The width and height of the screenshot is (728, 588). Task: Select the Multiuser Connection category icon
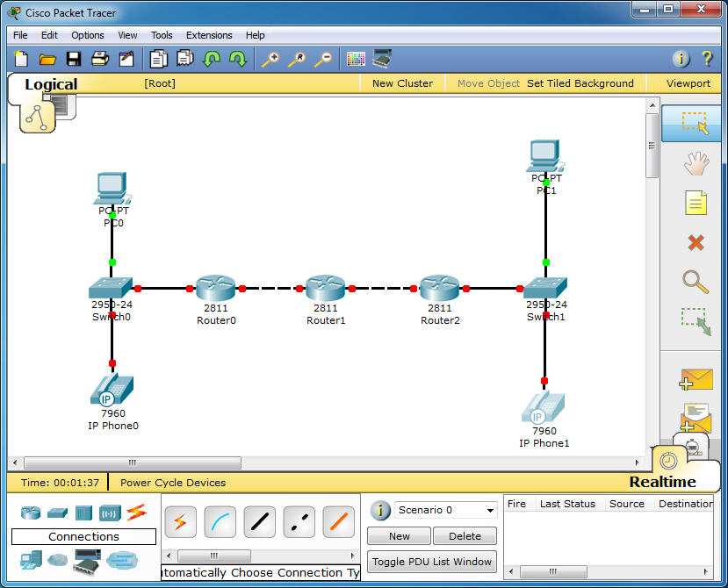tap(122, 560)
